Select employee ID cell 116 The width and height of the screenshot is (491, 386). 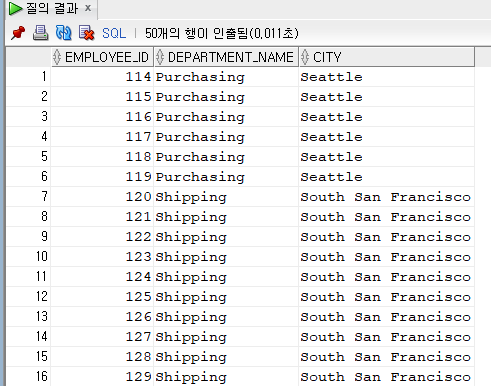click(x=102, y=117)
